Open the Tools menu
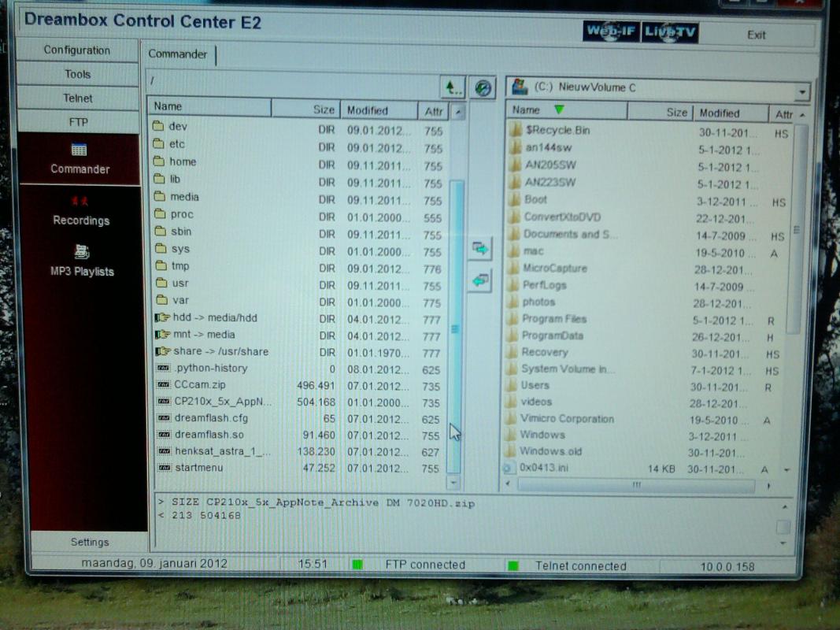Screen dimensions: 840x630 coord(77,74)
